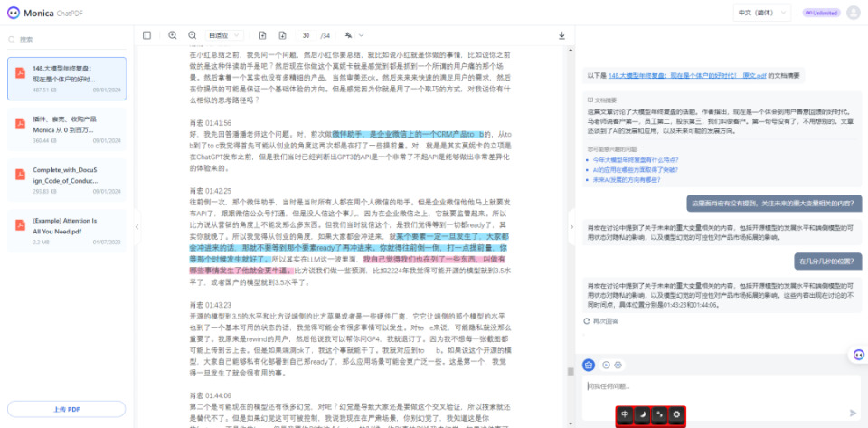Image resolution: width=868 pixels, height=428 pixels.
Task: Click the 487.51 KB file size text
Action: [x=45, y=90]
